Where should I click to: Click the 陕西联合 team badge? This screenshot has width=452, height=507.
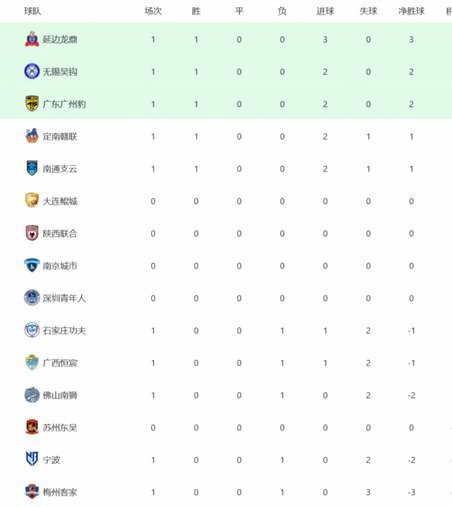(32, 233)
